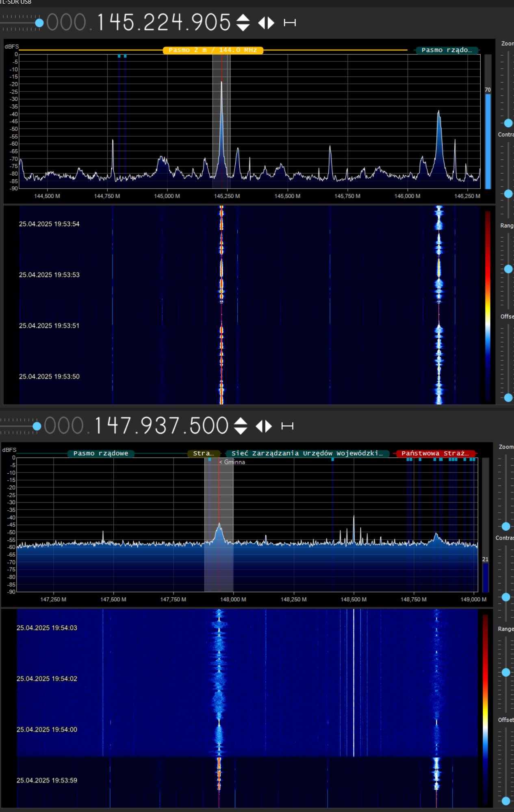Select the 'Pasmo 2 m / 144.0 MHz' band label

(213, 50)
